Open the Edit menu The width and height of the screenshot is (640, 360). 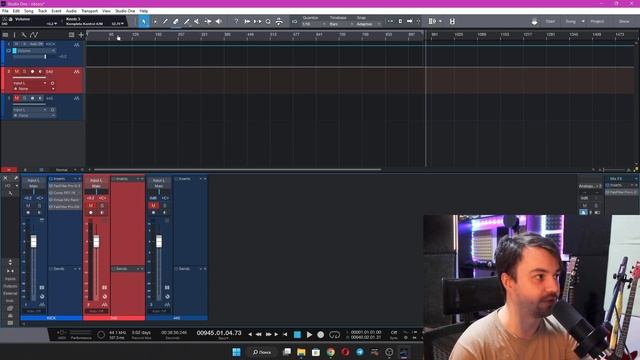pyautogui.click(x=16, y=11)
